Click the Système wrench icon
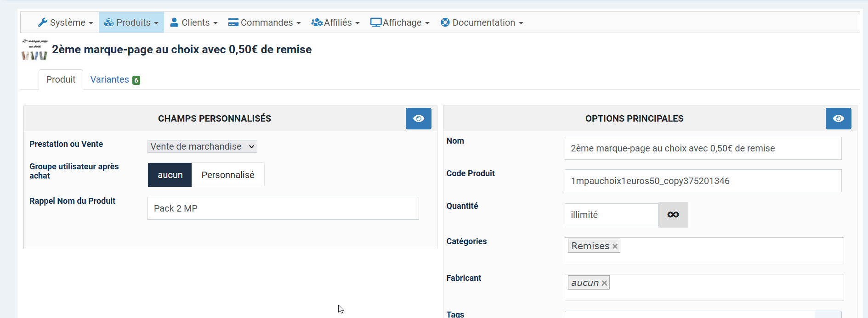The height and width of the screenshot is (318, 868). (x=43, y=22)
